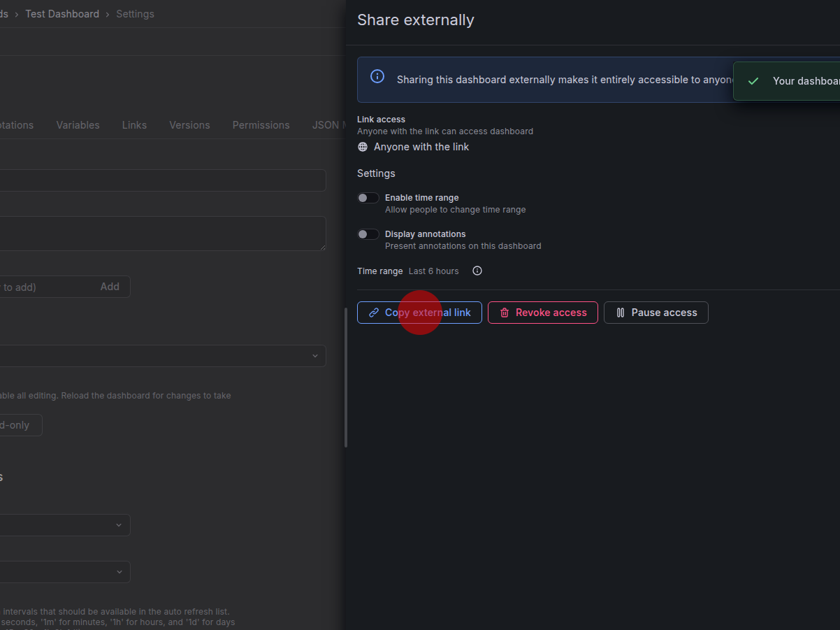Viewport: 840px width, 630px height.
Task: Click the settings page vertical scrollbar
Action: click(x=346, y=378)
